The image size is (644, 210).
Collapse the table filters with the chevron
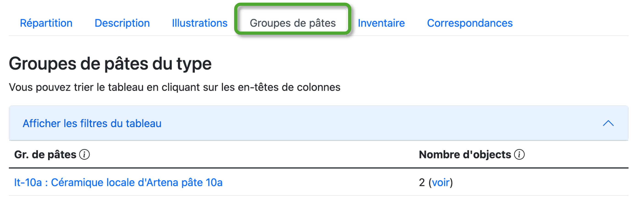tap(608, 123)
